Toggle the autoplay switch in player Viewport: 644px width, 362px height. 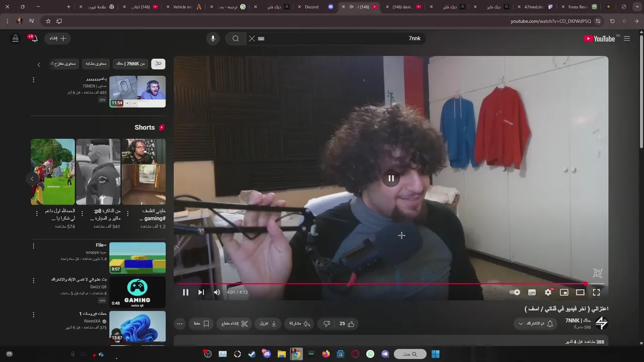coord(515,292)
